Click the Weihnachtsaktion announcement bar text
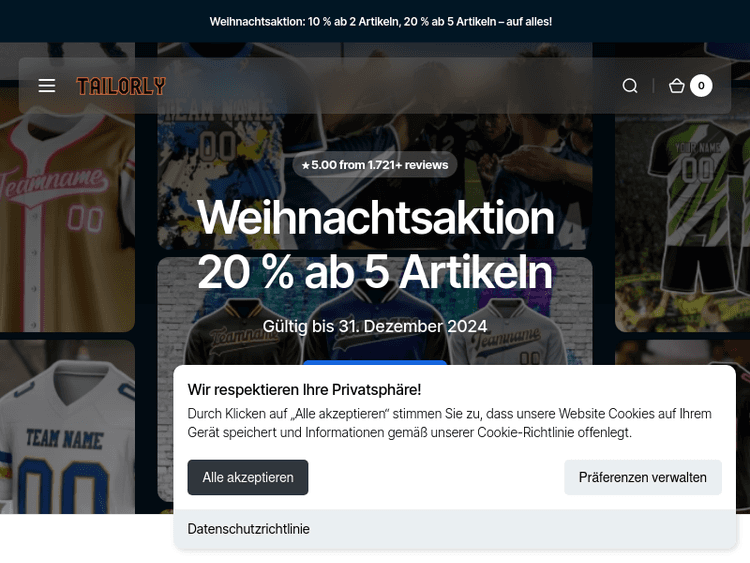This screenshot has width=750, height=563. 381,22
